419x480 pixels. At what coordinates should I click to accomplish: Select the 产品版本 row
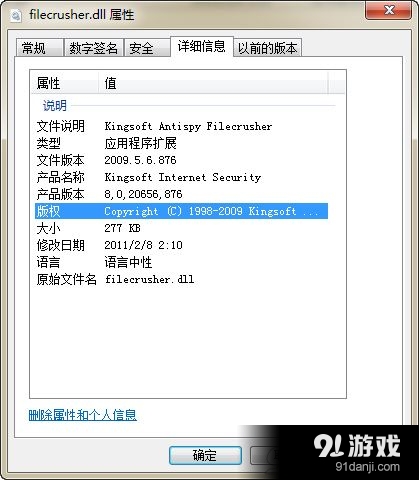pos(181,194)
